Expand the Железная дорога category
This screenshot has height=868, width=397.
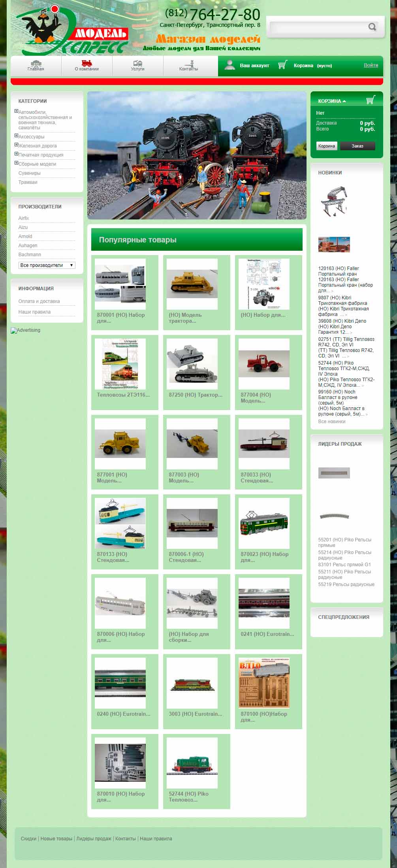coord(17,145)
